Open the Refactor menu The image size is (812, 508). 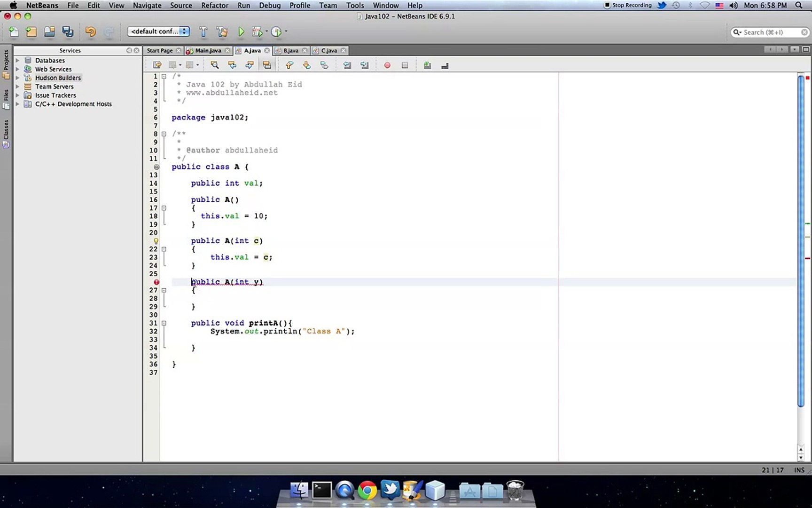pyautogui.click(x=215, y=5)
